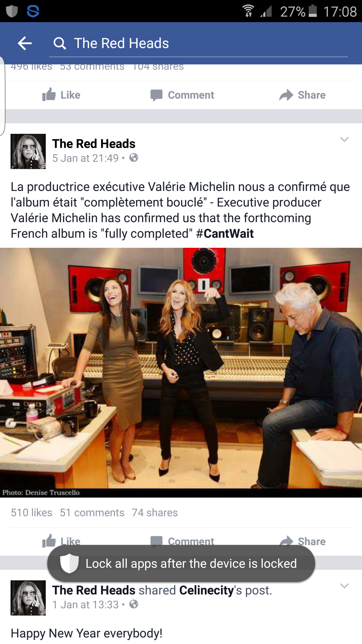
Task: Expand options chevron on shared Celinecity post
Action: (344, 586)
